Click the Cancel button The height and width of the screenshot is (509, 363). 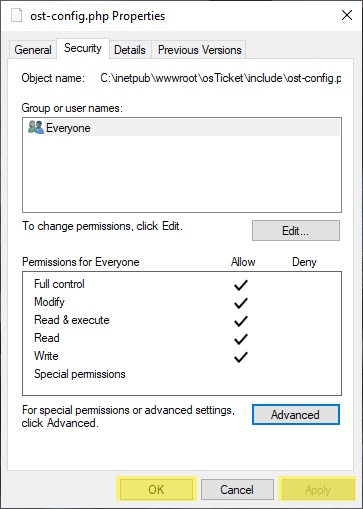click(x=237, y=489)
